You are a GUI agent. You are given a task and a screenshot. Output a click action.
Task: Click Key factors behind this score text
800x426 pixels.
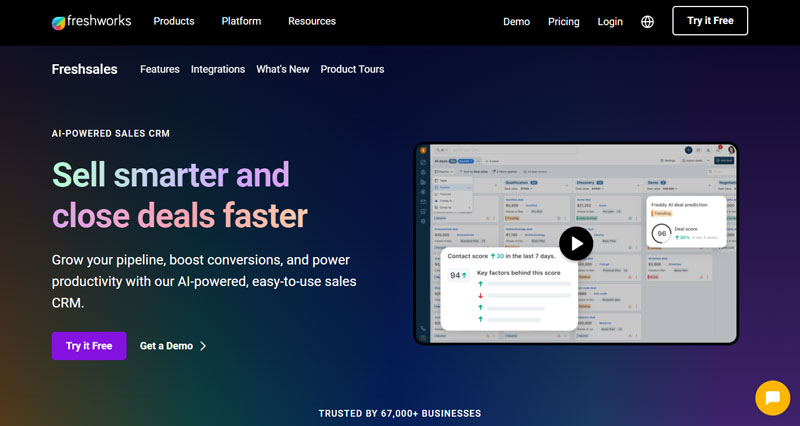coord(518,273)
